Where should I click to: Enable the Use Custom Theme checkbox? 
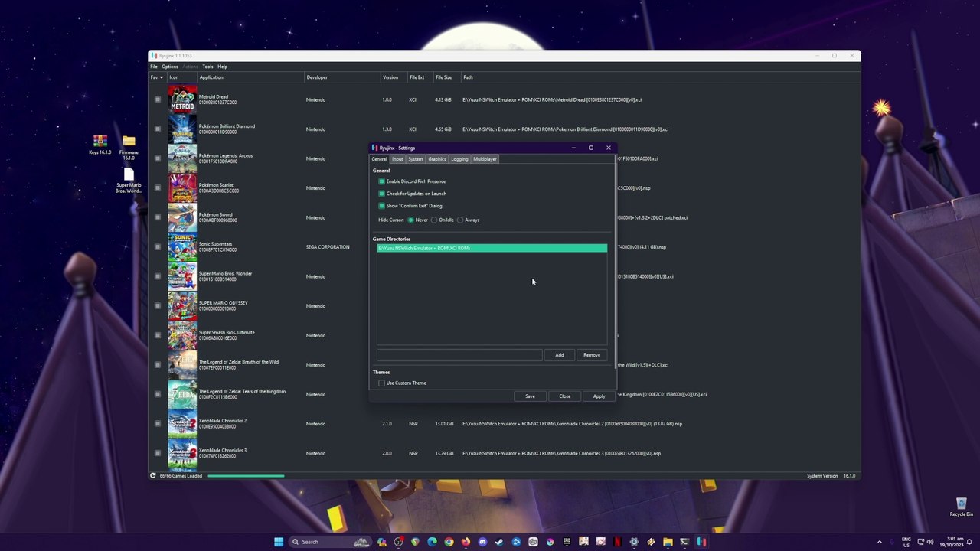[381, 383]
